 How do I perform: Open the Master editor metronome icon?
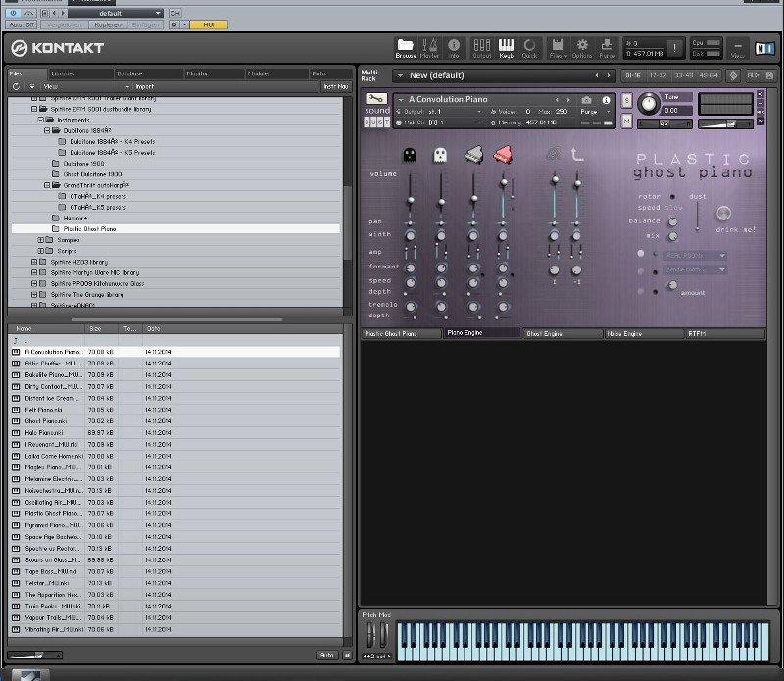point(429,48)
